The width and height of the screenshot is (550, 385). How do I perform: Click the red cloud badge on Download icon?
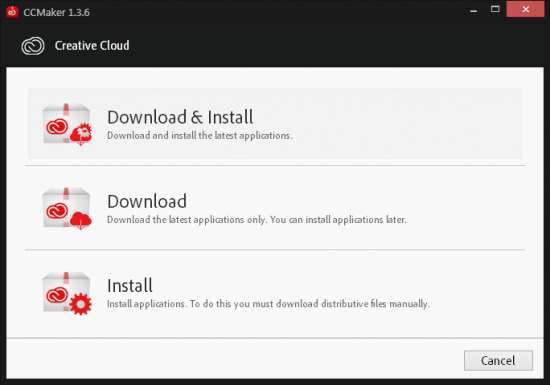point(81,220)
